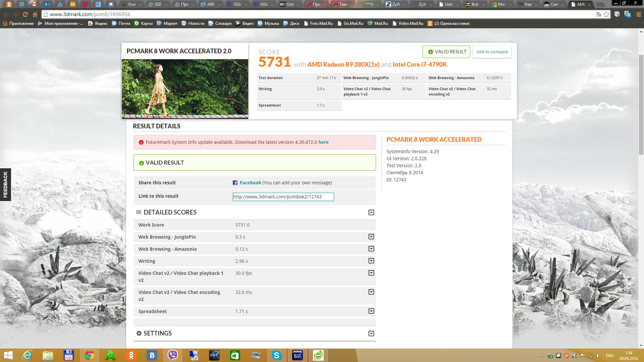The width and height of the screenshot is (644, 362).
Task: Expand the Video Chat playback 1 v2 row
Action: [371, 273]
